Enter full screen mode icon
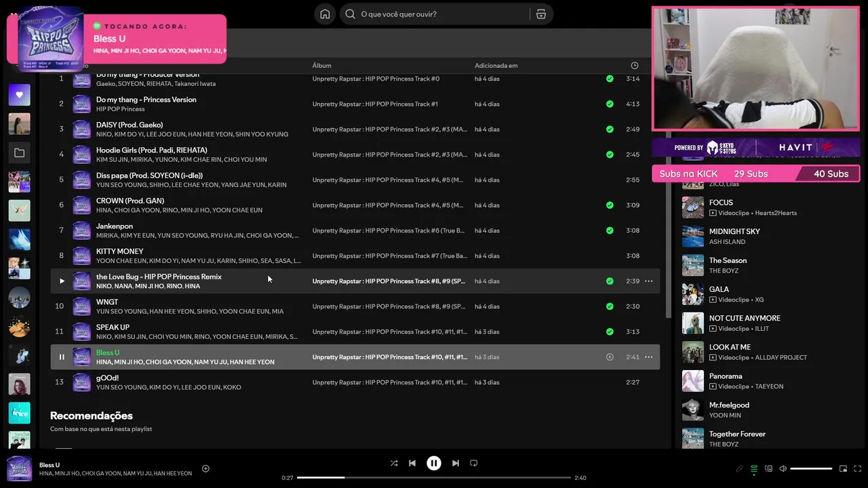 pos(857,468)
